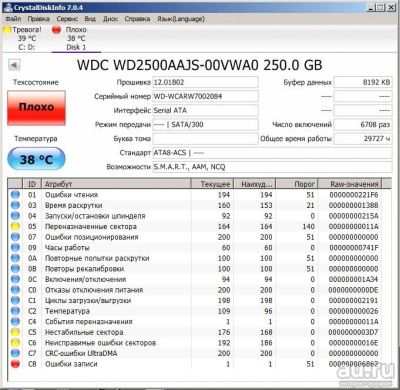Screen dimensions: 400x390
Task: Click raw value 00000000016E
Action: [354, 343]
